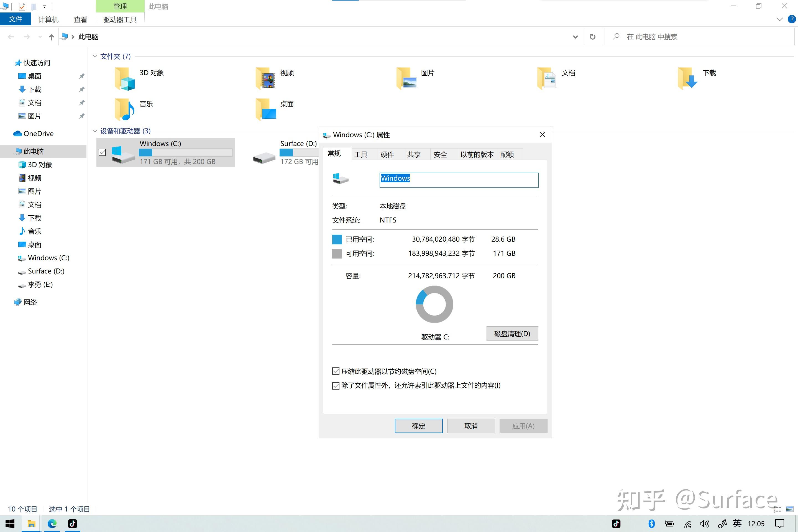Image resolution: width=798 pixels, height=532 pixels.
Task: Click the up-one-level arrow in the navigation bar
Action: pos(51,37)
